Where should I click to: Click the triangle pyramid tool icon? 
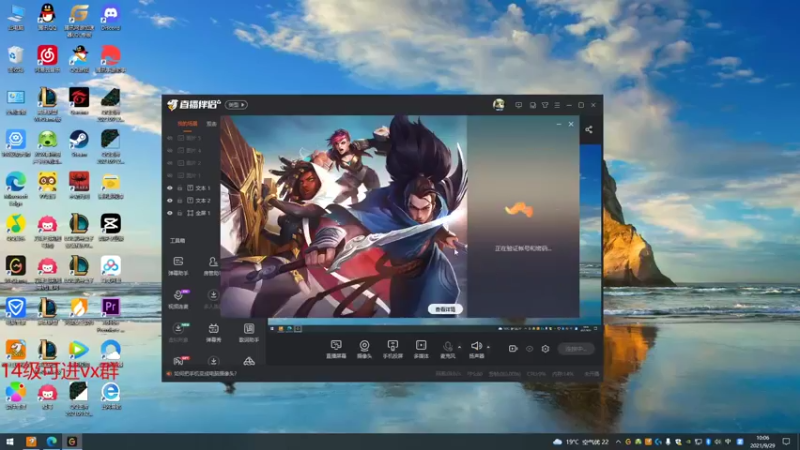click(248, 361)
